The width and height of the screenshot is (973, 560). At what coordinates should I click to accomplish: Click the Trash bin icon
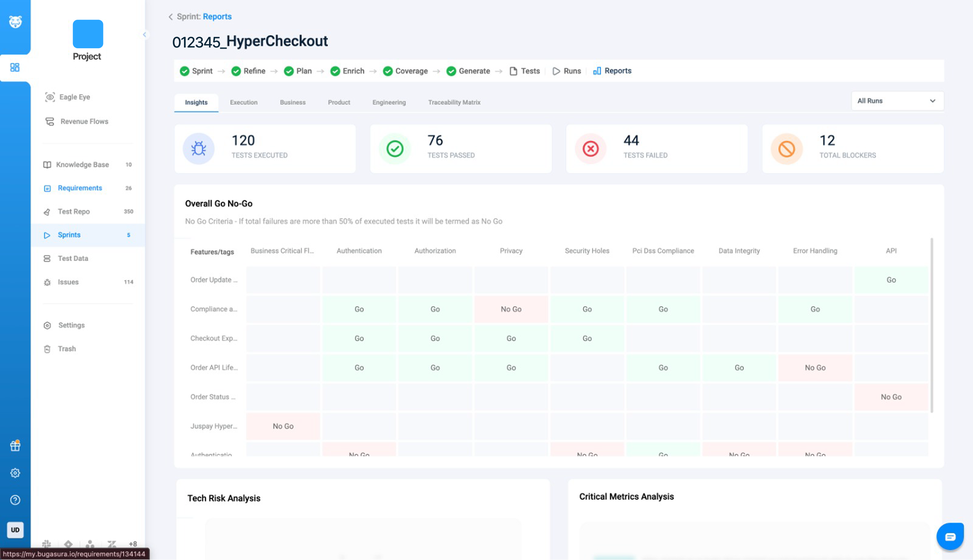click(47, 349)
